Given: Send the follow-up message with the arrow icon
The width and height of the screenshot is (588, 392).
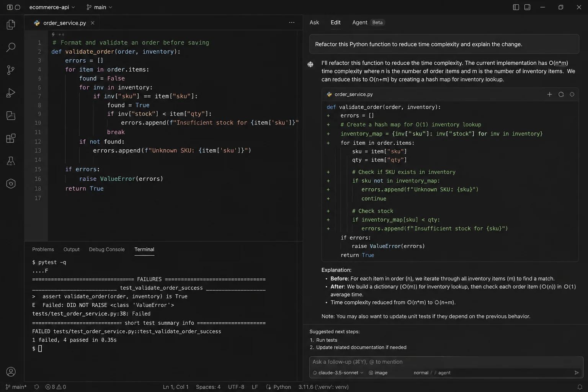Looking at the screenshot, I should (x=577, y=373).
